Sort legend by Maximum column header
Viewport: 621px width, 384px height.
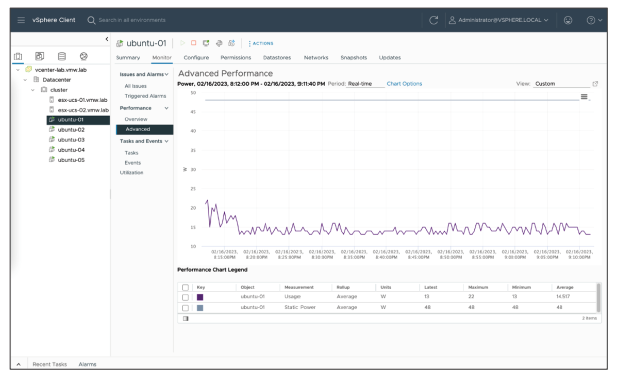tap(478, 287)
